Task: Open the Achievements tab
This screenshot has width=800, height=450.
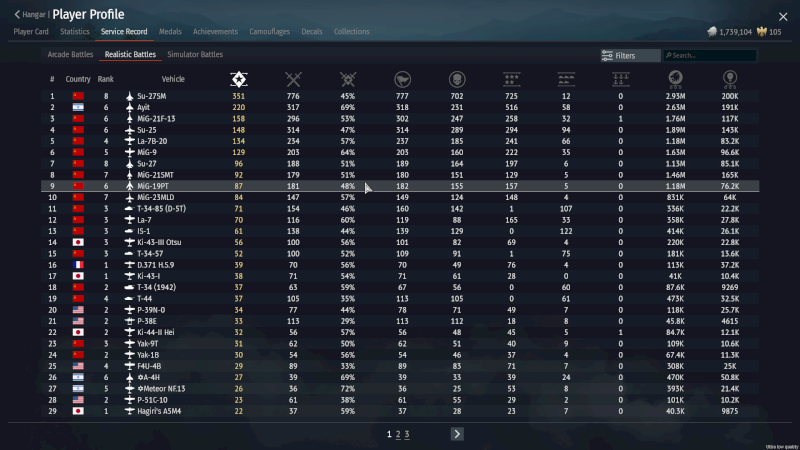Action: [x=215, y=32]
